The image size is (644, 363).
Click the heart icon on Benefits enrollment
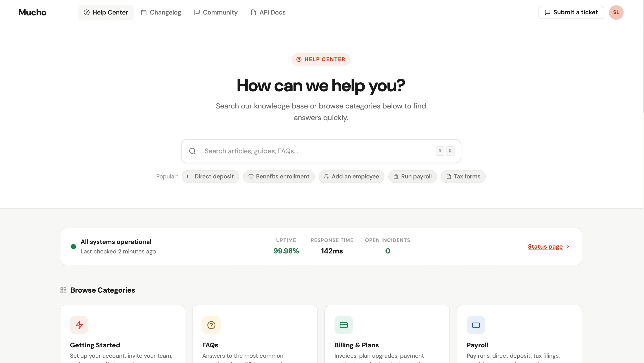pyautogui.click(x=251, y=176)
